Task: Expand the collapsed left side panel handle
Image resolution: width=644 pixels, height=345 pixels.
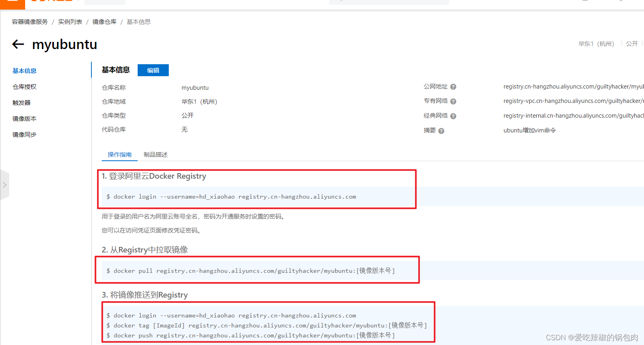Action: [4, 185]
